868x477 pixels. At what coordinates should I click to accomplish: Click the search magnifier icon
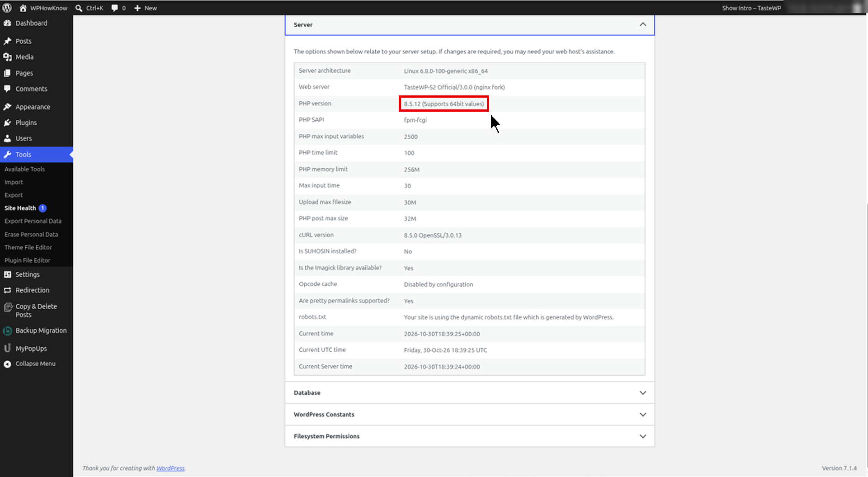click(x=79, y=8)
